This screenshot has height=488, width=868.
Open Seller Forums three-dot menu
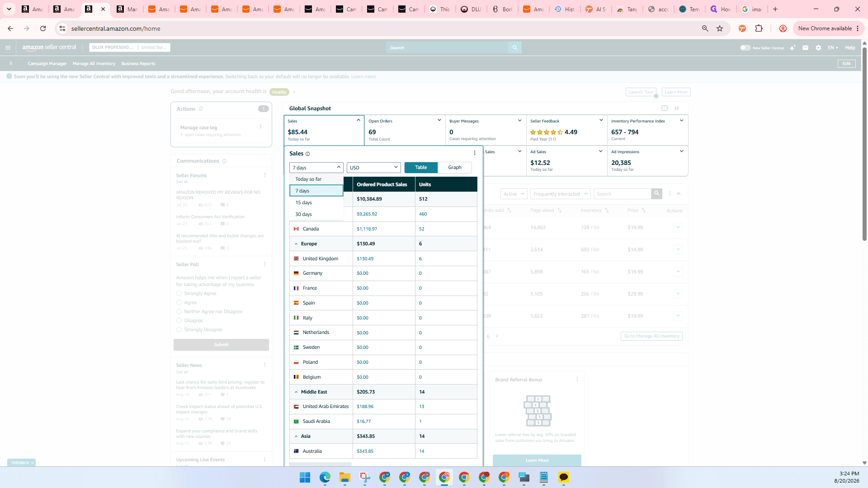265,175
